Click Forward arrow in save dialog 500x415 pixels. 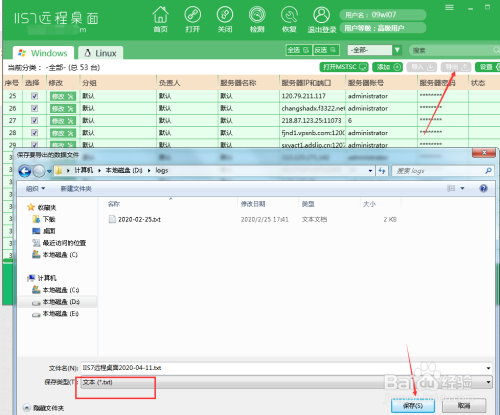pyautogui.click(x=39, y=171)
